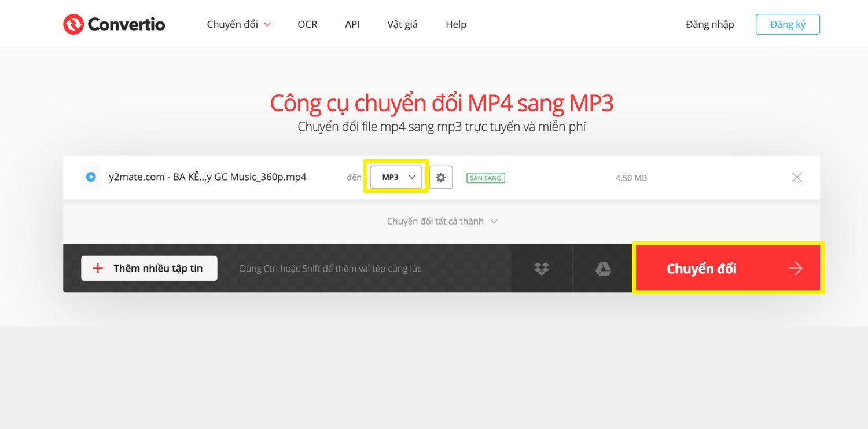868x429 pixels.
Task: Click the Đăng nhập link
Action: point(709,24)
